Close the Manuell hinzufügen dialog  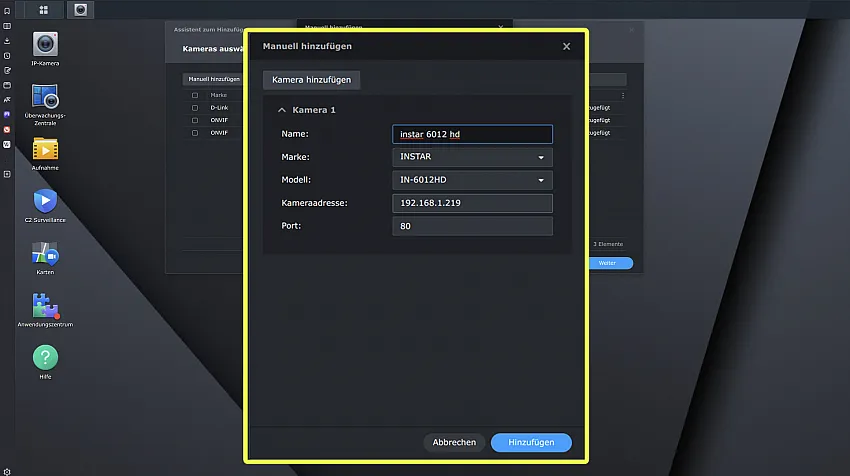566,47
